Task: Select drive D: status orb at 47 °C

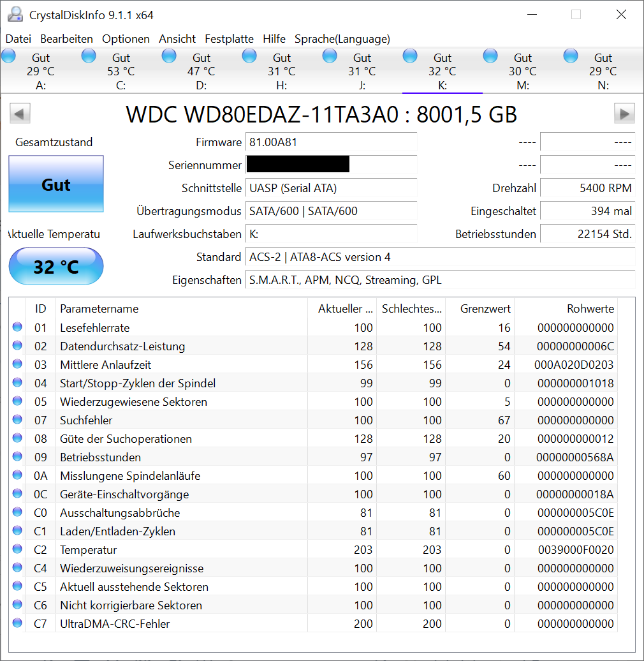Action: (x=169, y=56)
